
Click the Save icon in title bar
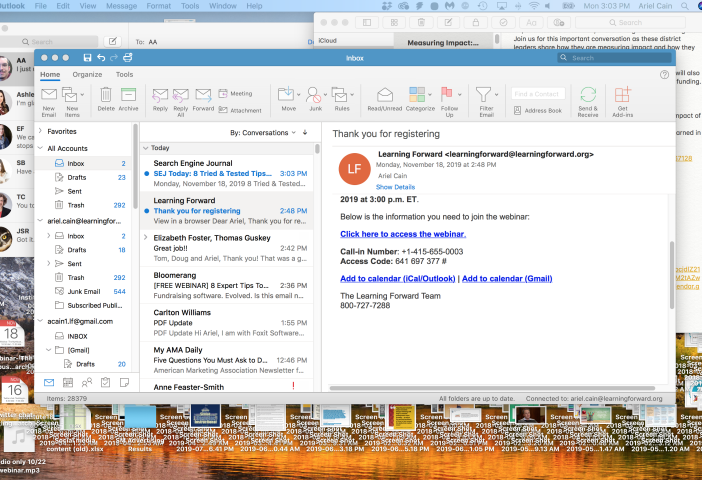pyautogui.click(x=87, y=57)
